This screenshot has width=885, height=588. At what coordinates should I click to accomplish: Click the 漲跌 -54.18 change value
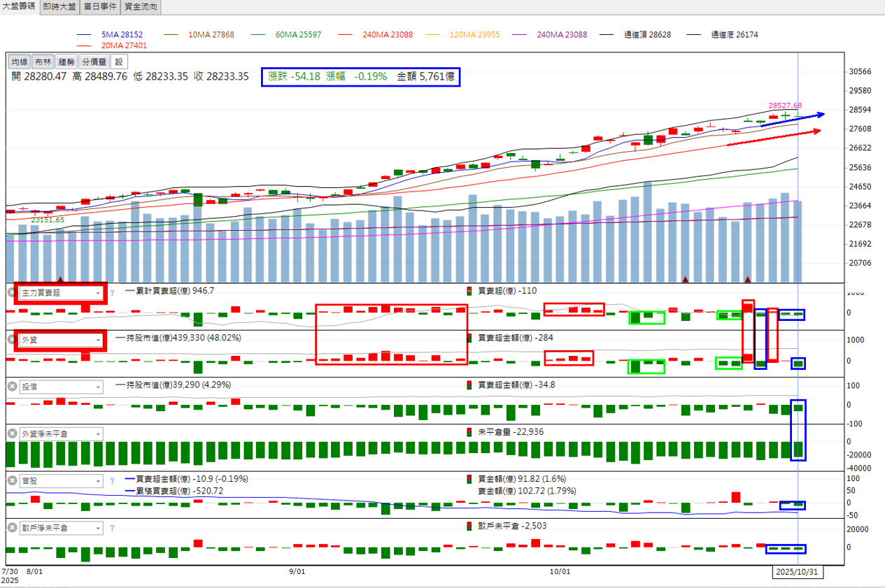coord(295,77)
